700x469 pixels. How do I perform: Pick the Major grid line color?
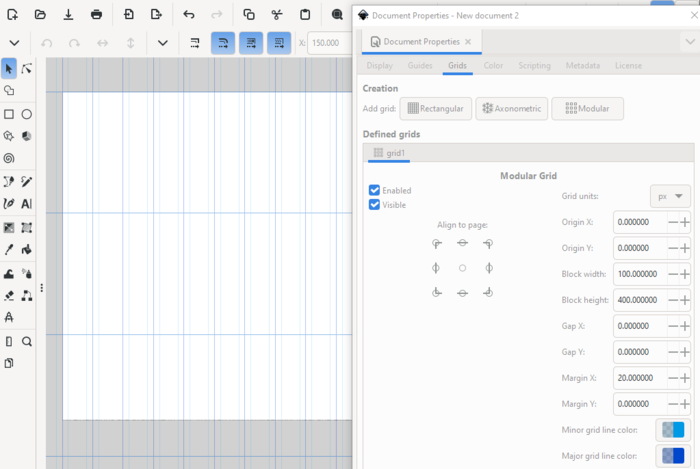click(670, 456)
